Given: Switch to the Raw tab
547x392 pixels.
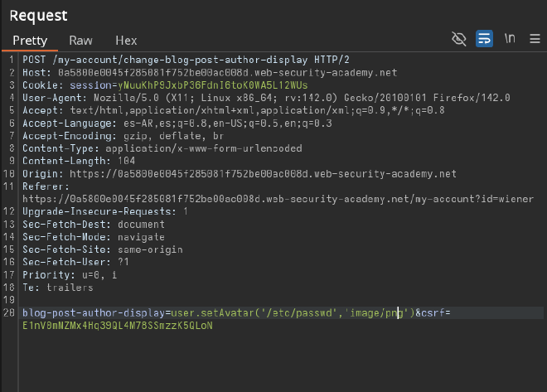Looking at the screenshot, I should (80, 40).
